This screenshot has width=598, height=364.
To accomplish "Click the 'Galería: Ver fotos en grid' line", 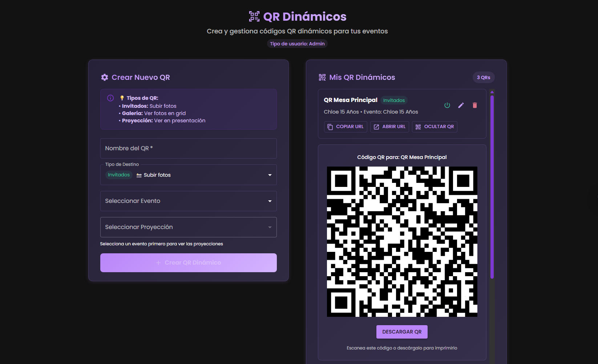I will coord(152,113).
